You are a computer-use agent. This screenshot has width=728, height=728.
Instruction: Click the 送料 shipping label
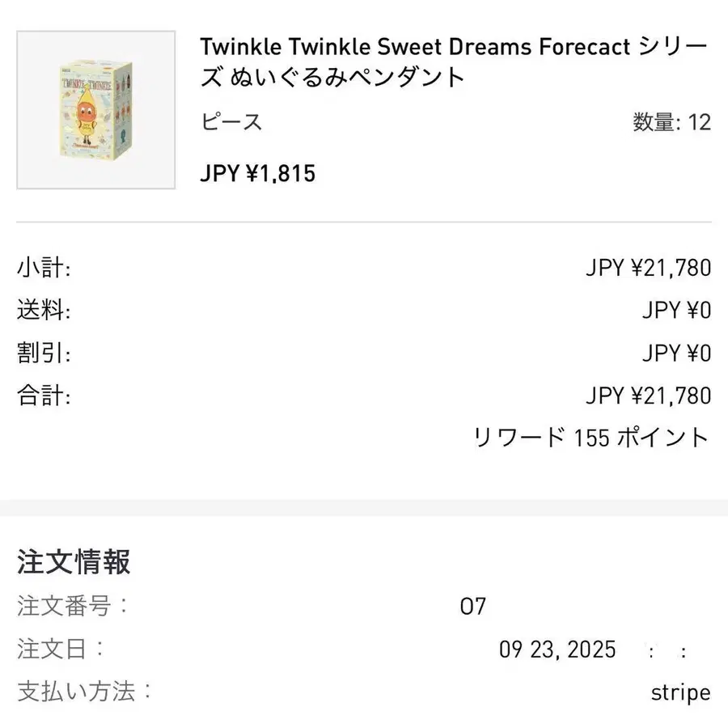[44, 311]
